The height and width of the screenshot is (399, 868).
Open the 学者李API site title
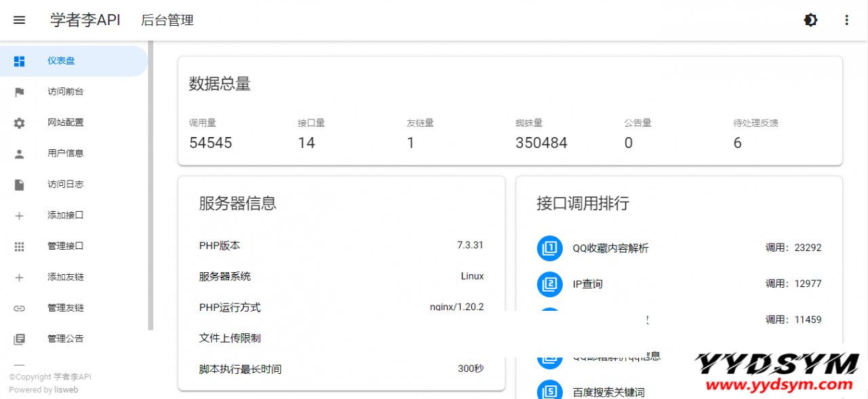click(85, 20)
